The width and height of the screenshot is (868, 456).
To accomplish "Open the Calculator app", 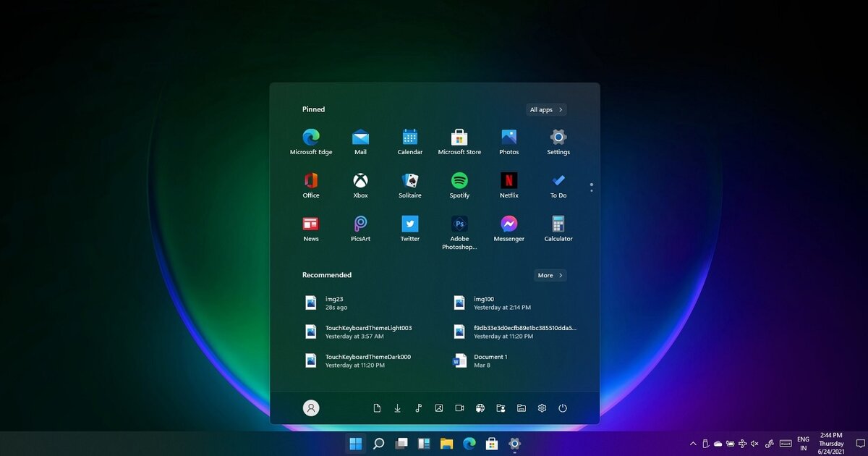I will pyautogui.click(x=558, y=225).
